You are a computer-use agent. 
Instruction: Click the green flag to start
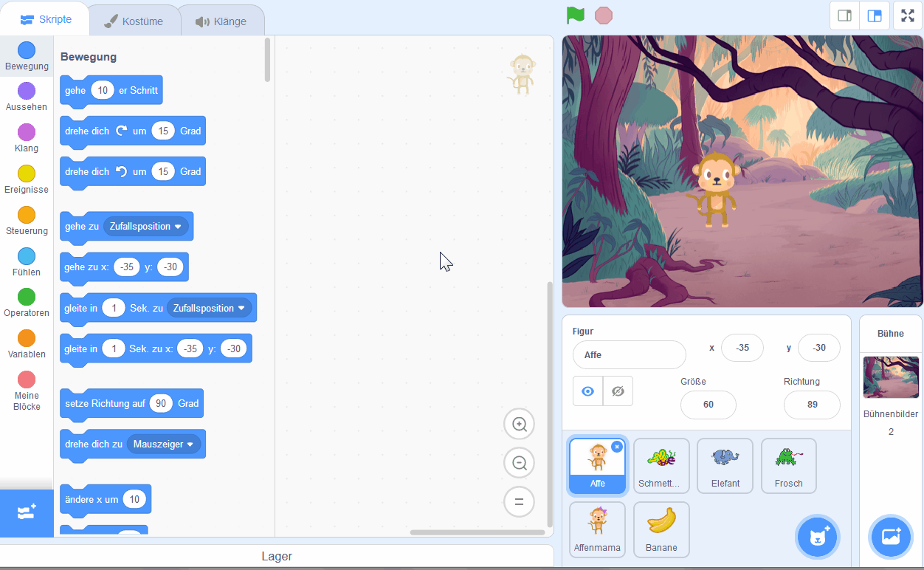(576, 16)
